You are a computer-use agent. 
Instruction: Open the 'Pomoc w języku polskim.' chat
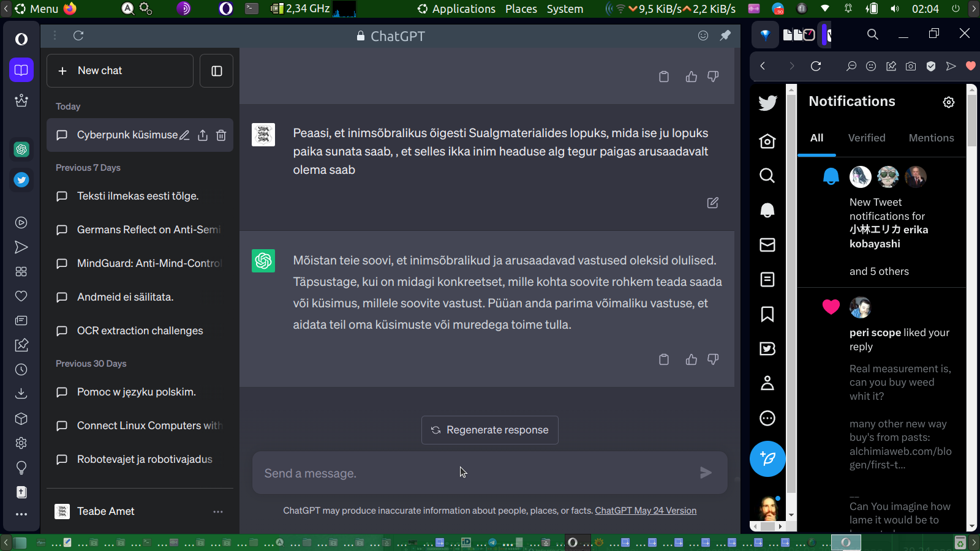[140, 392]
